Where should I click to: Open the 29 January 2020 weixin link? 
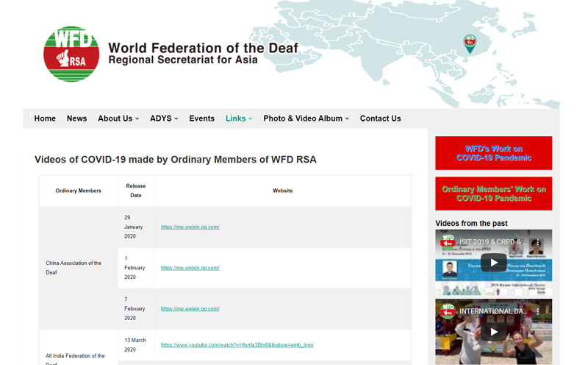190,227
